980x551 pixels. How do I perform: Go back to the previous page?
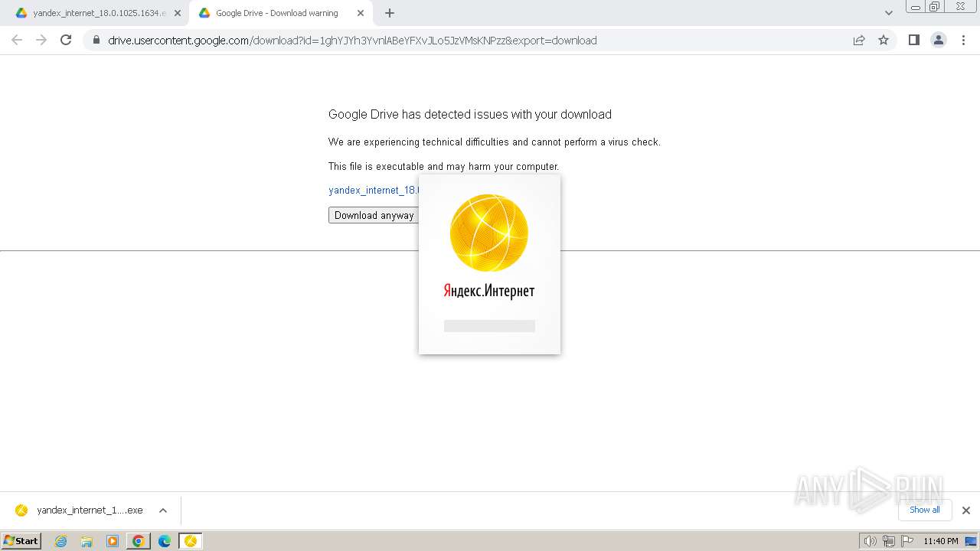[17, 40]
